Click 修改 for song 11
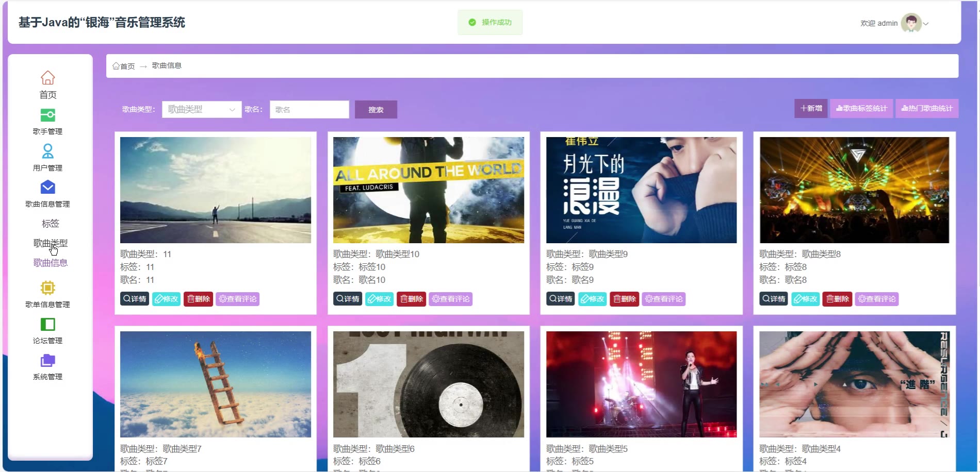This screenshot has height=472, width=980. tap(167, 299)
